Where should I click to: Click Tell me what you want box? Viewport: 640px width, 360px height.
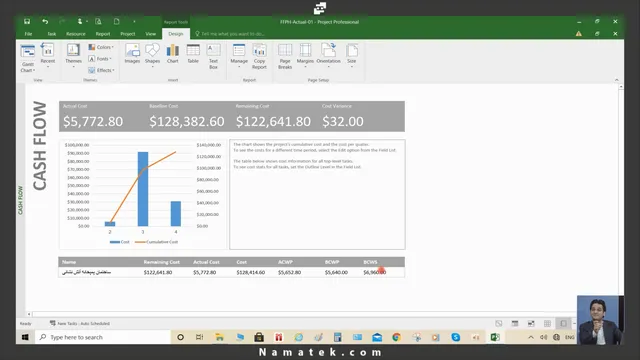coord(231,34)
